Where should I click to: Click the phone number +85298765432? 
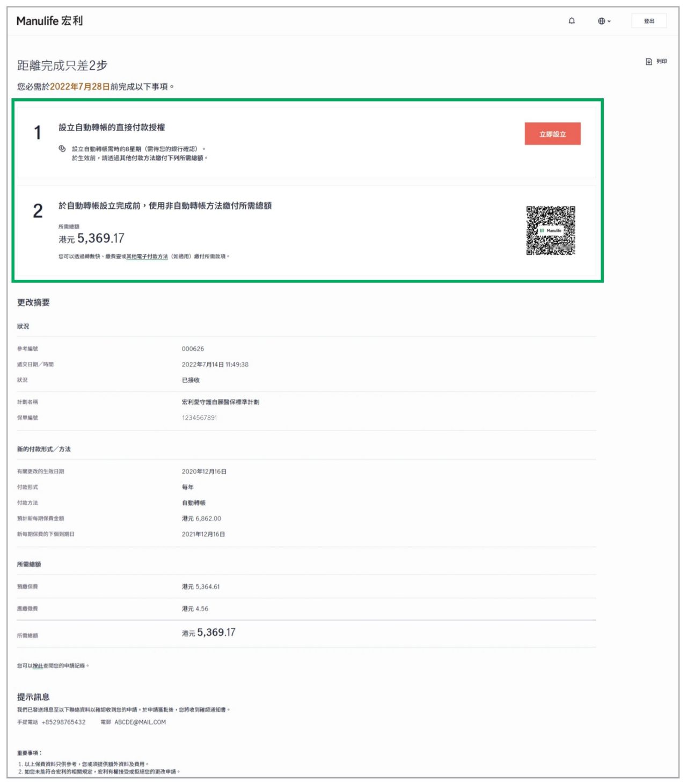tap(63, 722)
